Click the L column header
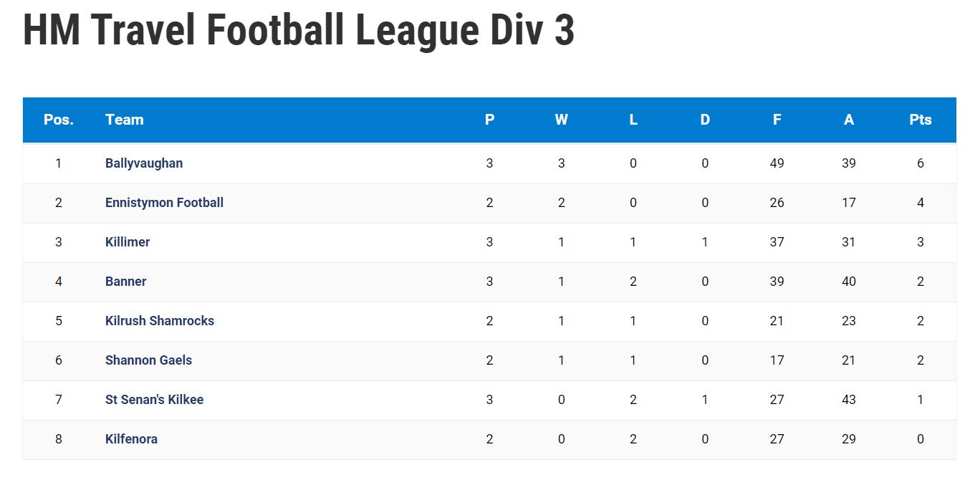980x485 pixels. point(633,120)
